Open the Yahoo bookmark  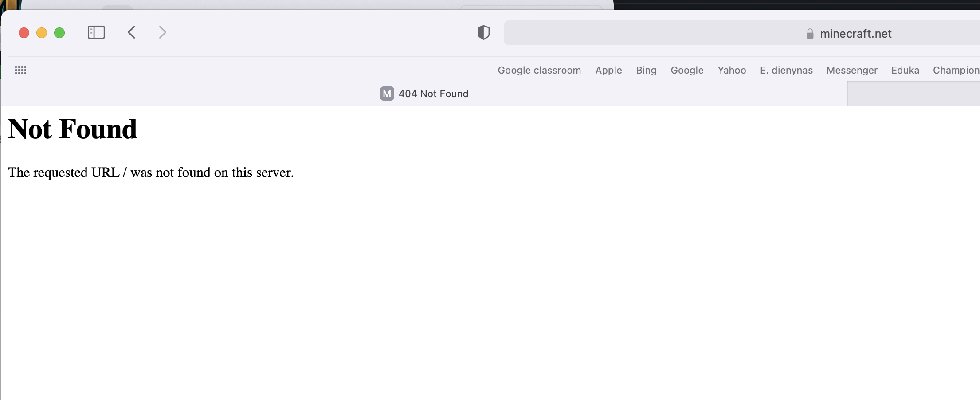[x=732, y=70]
